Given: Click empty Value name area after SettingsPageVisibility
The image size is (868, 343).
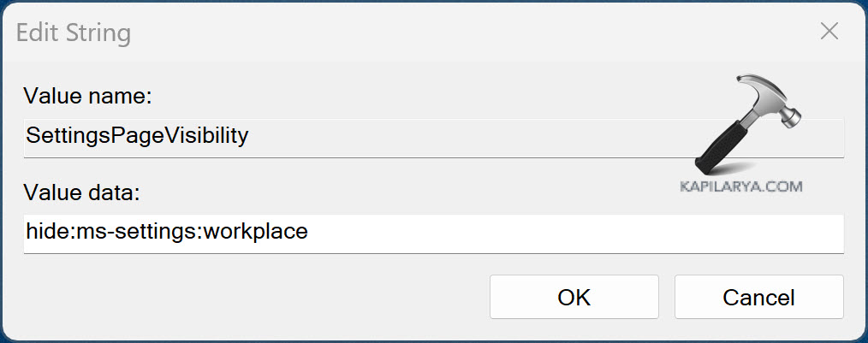Looking at the screenshot, I should 471,137.
